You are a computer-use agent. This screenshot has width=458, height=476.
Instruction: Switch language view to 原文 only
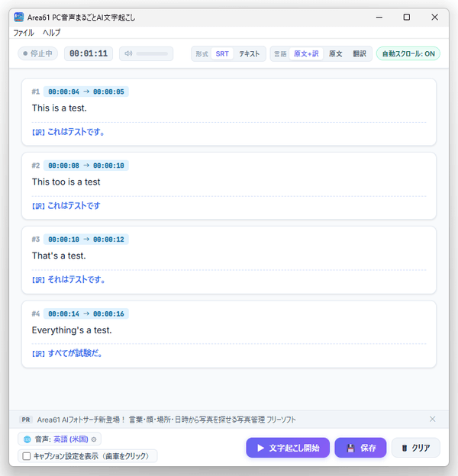tap(336, 53)
